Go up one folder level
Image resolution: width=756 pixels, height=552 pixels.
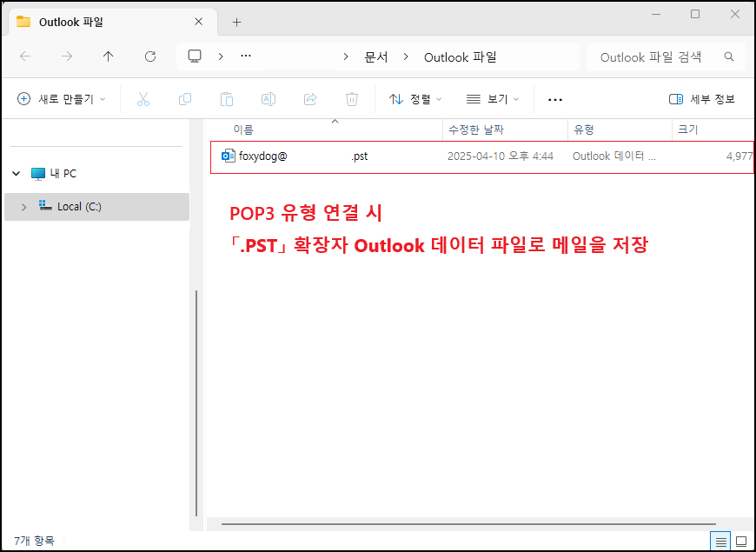pos(108,57)
